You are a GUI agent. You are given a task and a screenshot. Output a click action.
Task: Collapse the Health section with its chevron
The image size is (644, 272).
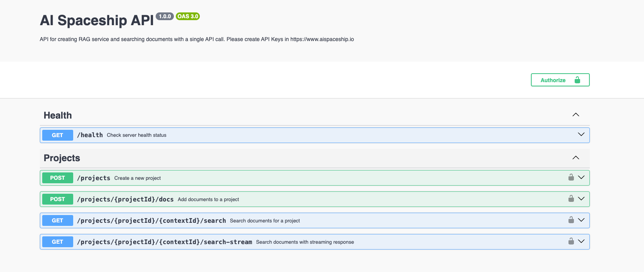[576, 115]
